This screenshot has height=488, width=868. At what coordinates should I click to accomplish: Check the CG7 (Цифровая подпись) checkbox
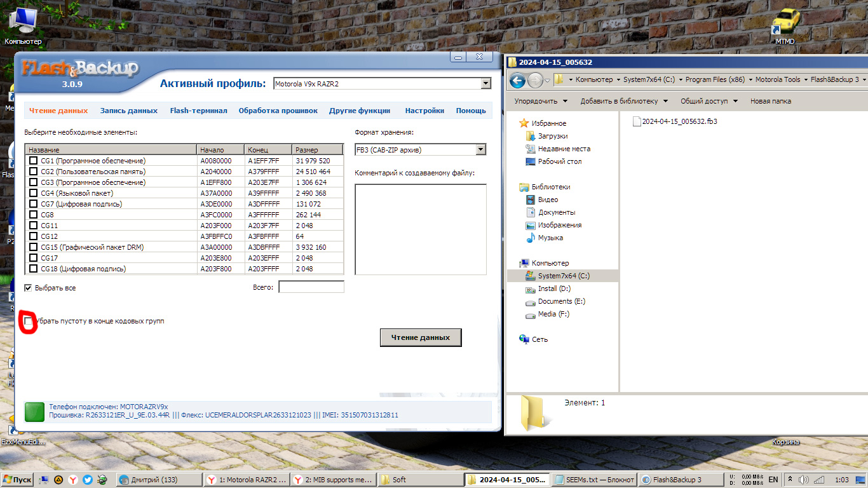tap(33, 204)
